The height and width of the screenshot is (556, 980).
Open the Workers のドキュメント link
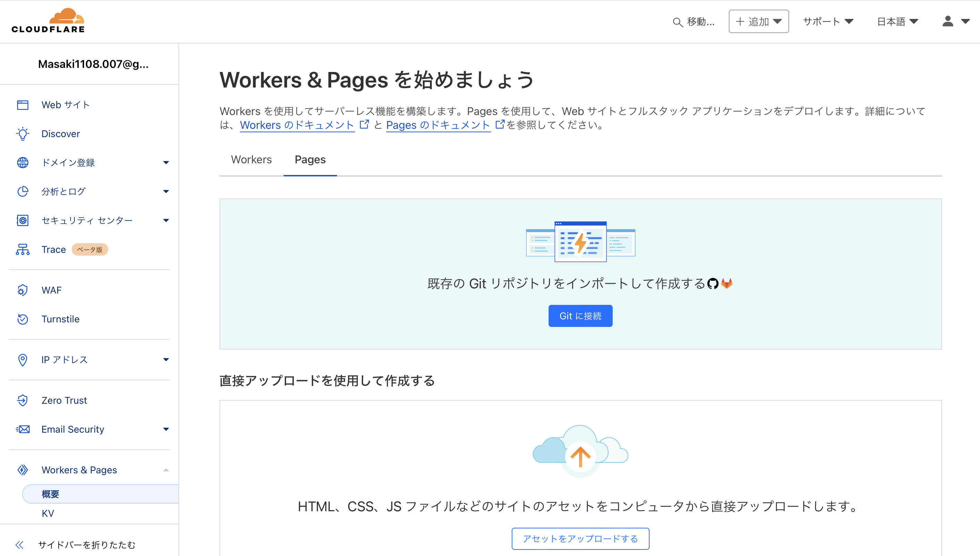coord(297,125)
